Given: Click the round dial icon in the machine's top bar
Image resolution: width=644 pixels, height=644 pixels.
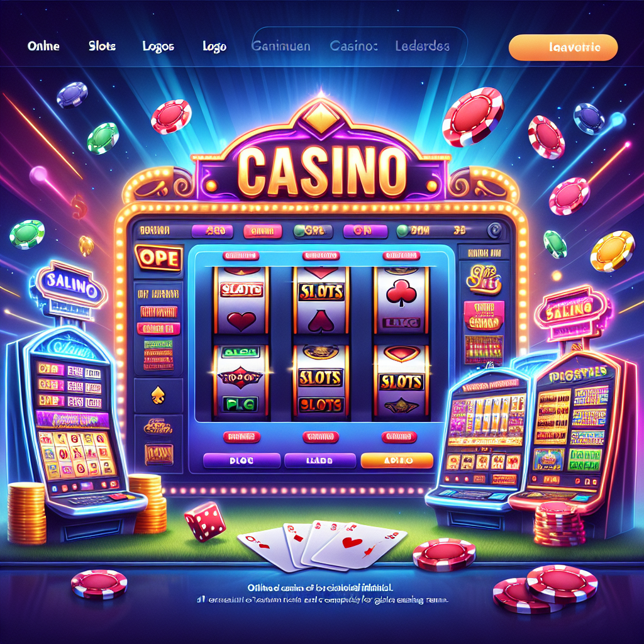Looking at the screenshot, I should pyautogui.click(x=494, y=230).
